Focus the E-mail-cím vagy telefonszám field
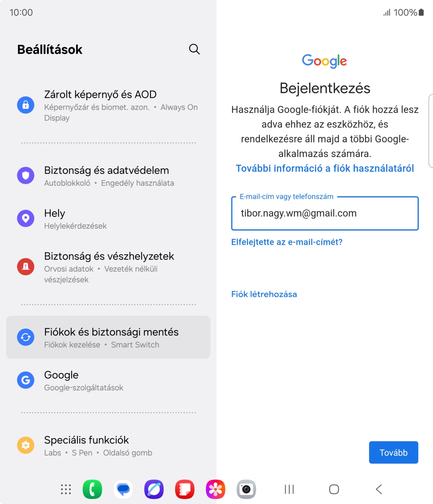 point(325,213)
